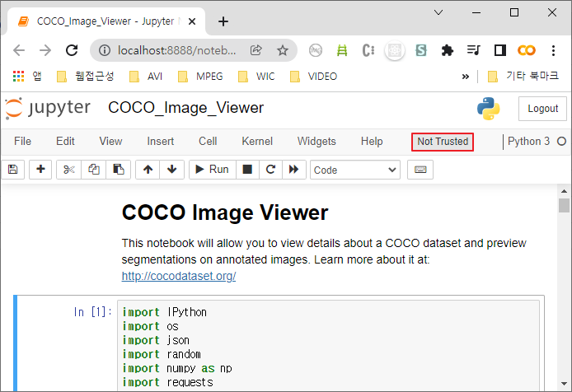Click the Not Trusted button

[x=443, y=142]
